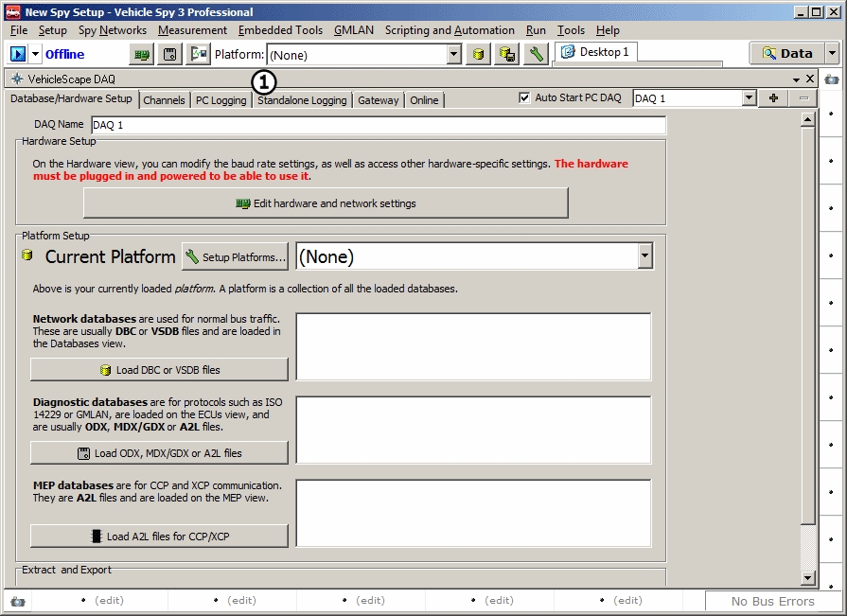Click the camera icon at bottom-left status bar

tap(17, 601)
